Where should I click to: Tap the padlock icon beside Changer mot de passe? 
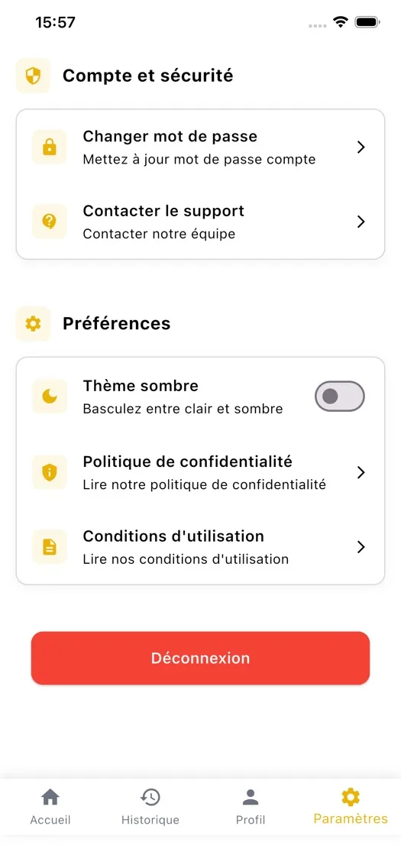(x=50, y=147)
